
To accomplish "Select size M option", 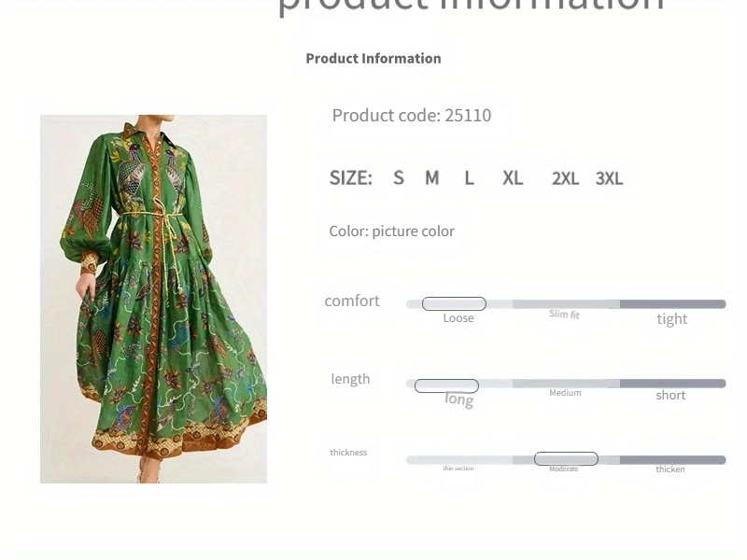I will pyautogui.click(x=432, y=178).
